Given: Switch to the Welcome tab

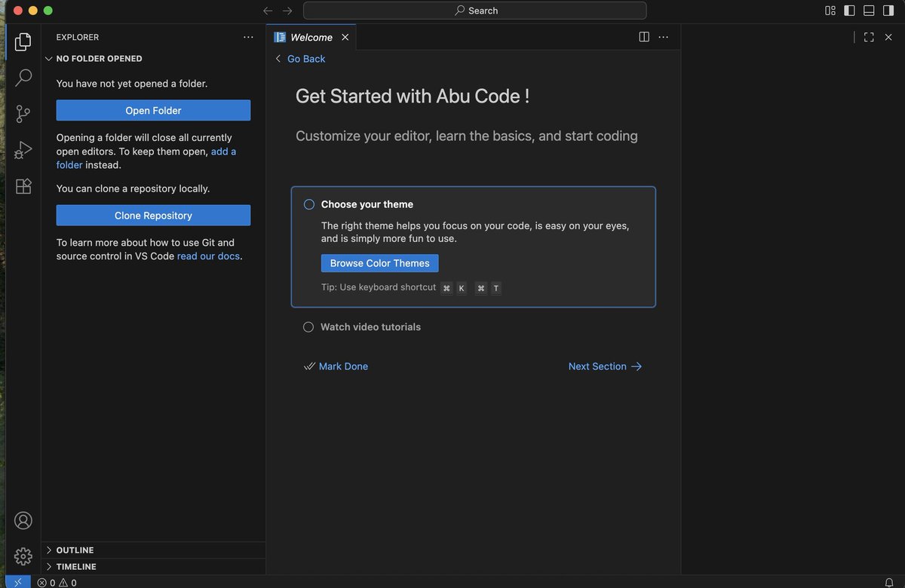Looking at the screenshot, I should click(311, 37).
